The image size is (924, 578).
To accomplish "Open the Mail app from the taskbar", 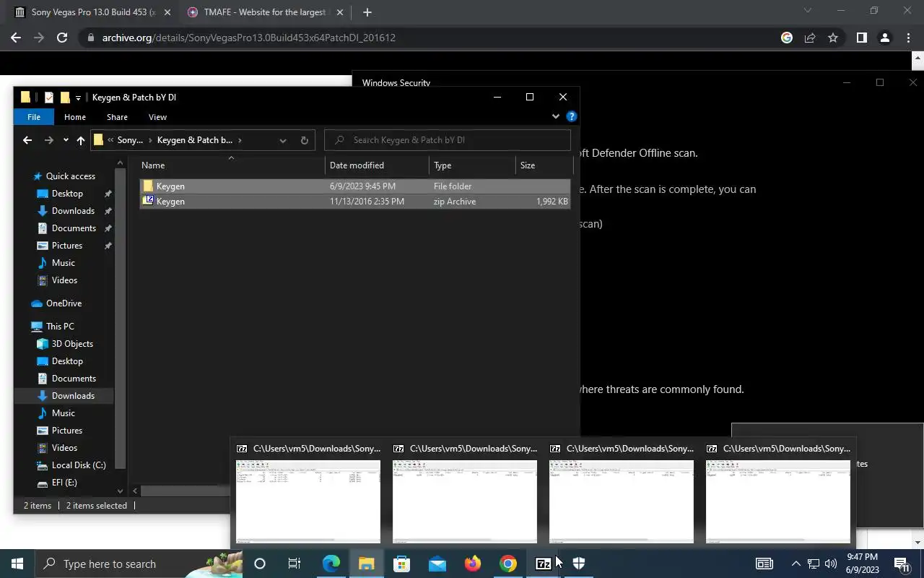I will pos(437,564).
